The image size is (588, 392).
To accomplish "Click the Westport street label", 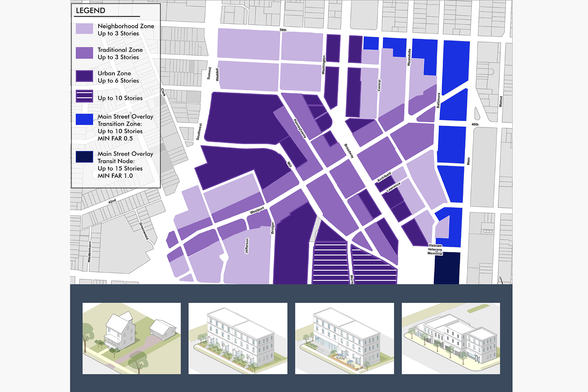I will pos(257,210).
